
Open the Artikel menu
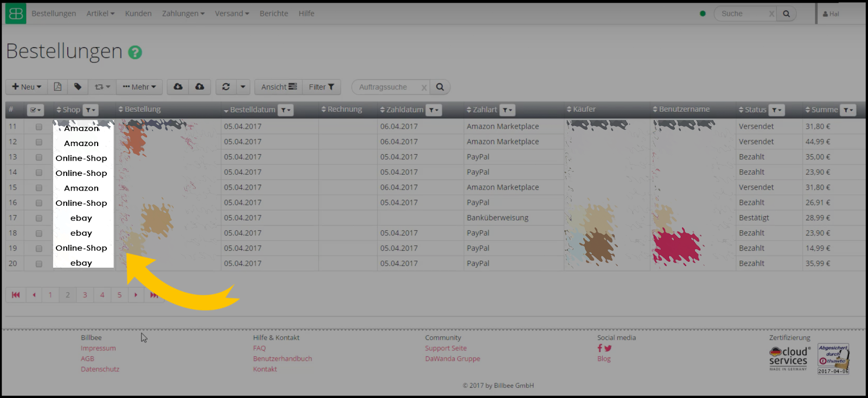click(x=100, y=14)
